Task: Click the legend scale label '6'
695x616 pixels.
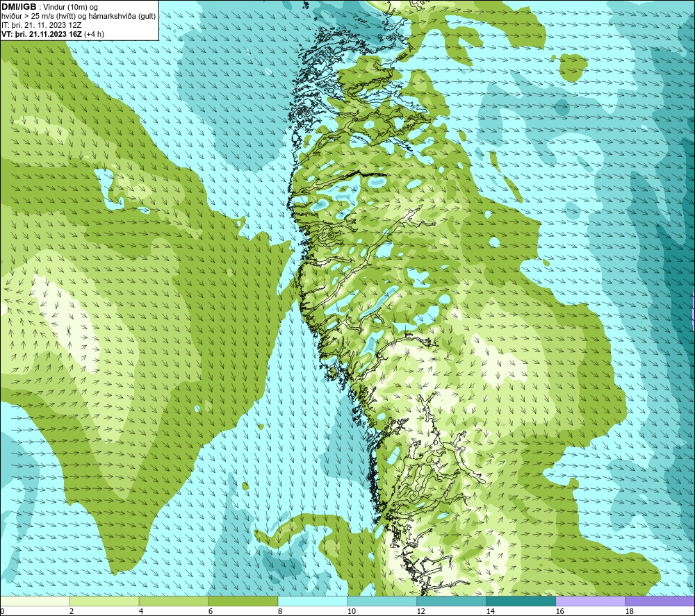Action: point(211,611)
